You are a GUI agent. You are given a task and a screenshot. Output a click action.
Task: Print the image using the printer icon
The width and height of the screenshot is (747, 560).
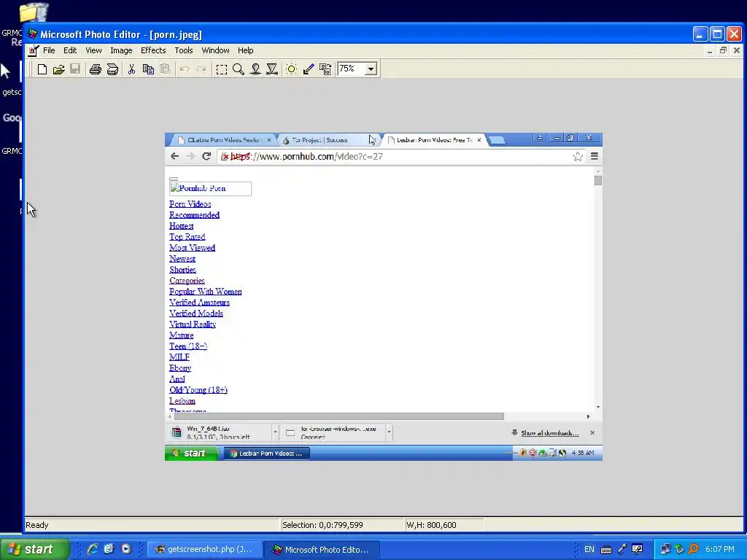tap(96, 69)
